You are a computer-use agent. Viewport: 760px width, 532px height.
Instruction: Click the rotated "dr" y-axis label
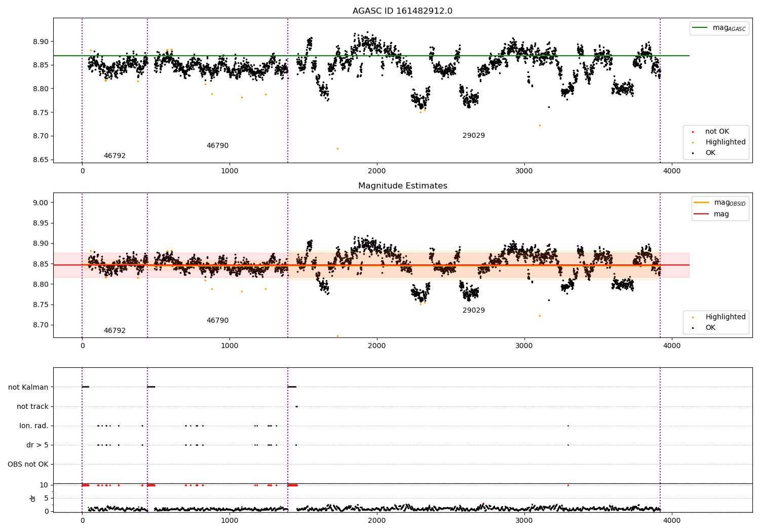(x=33, y=498)
